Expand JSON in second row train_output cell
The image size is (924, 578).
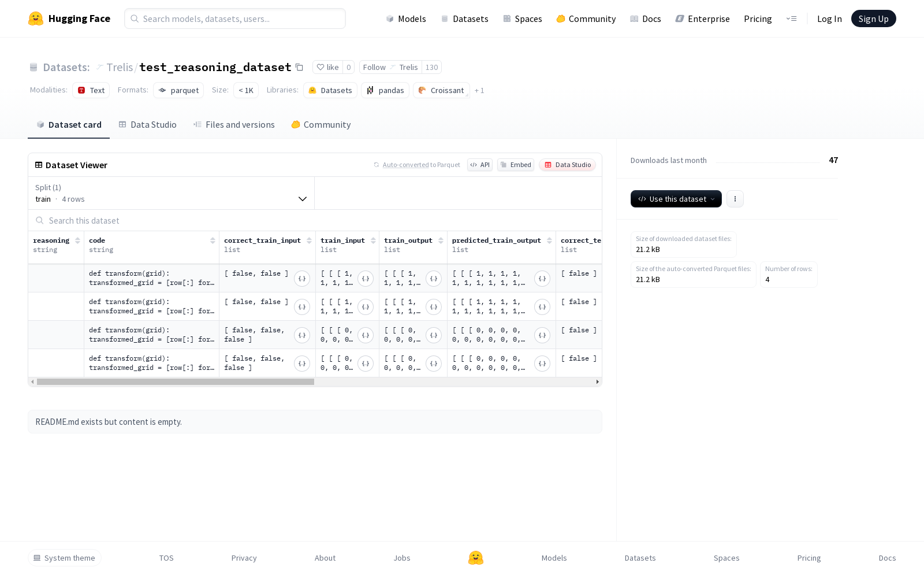click(x=434, y=307)
